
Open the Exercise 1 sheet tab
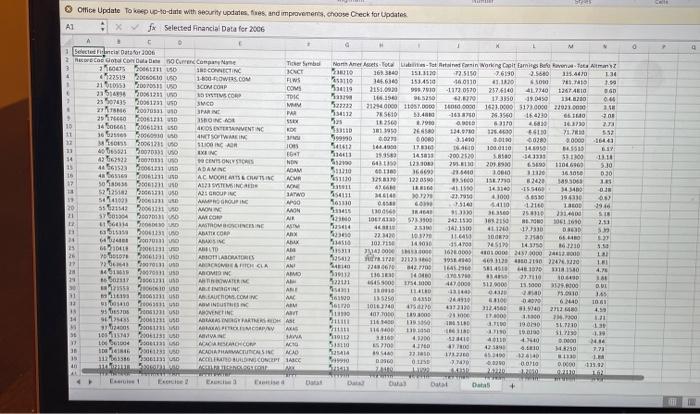pos(125,381)
